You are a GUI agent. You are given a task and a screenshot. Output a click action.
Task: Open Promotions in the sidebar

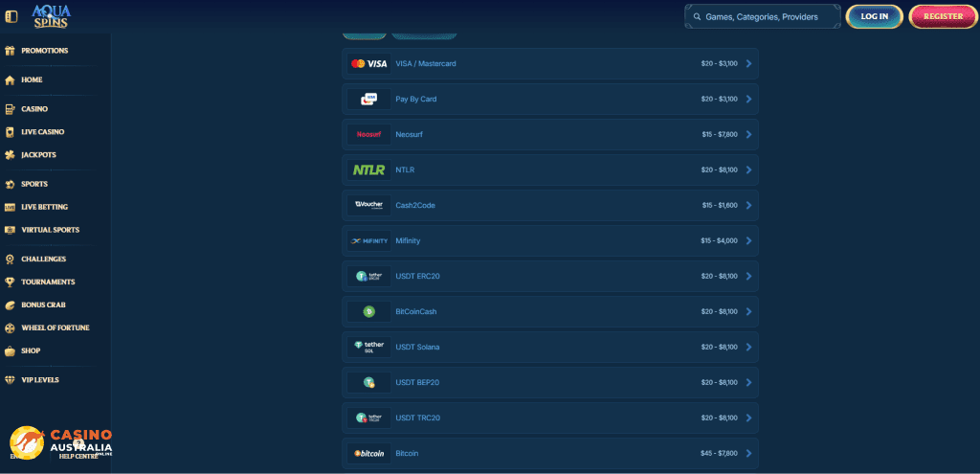click(44, 51)
